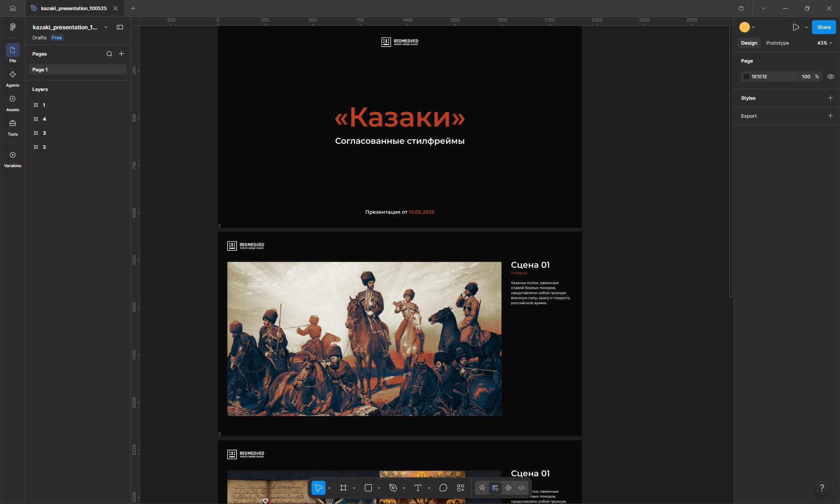Select Page 1 in pages list
This screenshot has width=840, height=504.
[x=78, y=70]
